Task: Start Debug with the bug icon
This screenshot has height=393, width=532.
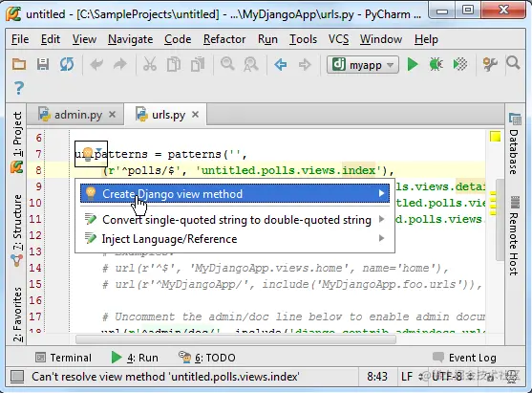Action: [x=436, y=64]
